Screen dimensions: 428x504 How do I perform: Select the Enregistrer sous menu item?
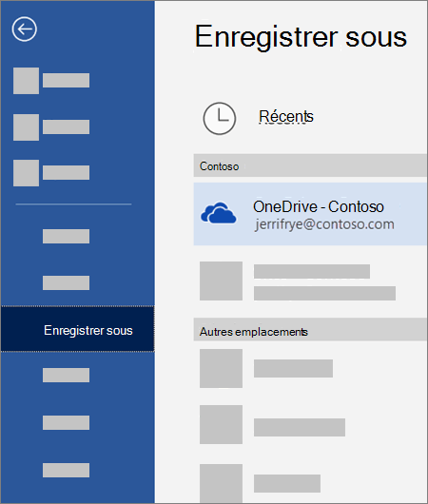click(77, 329)
